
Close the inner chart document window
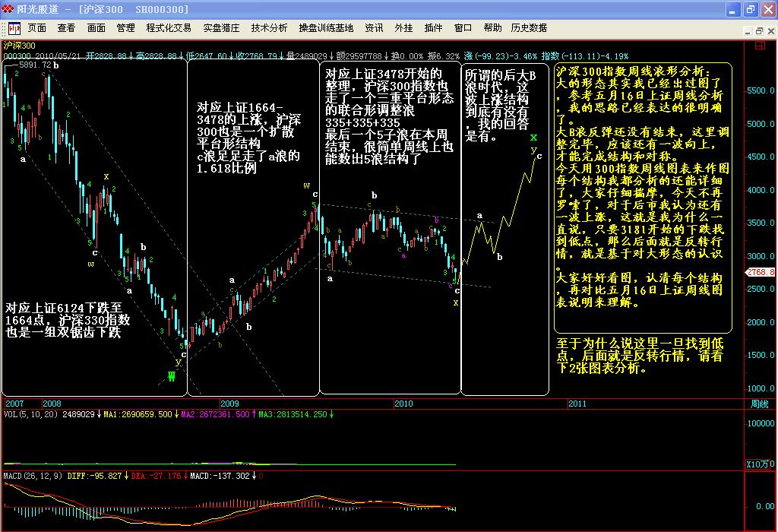click(770, 29)
